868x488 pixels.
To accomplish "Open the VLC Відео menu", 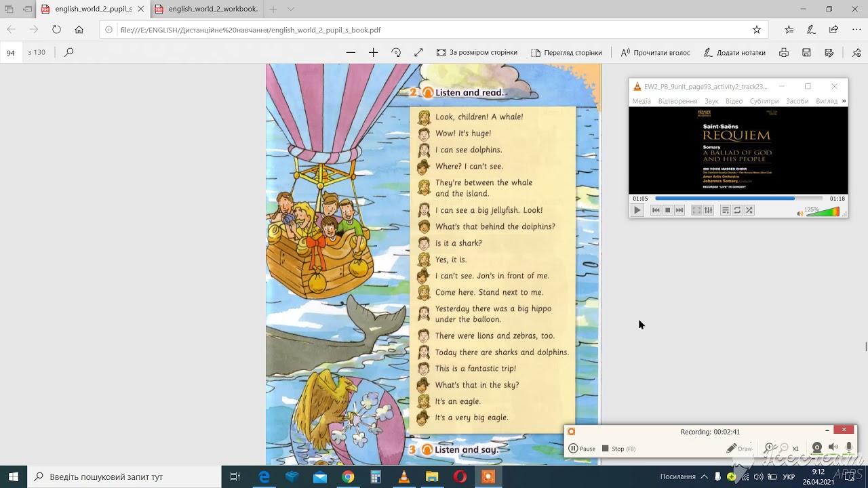I will click(x=734, y=101).
